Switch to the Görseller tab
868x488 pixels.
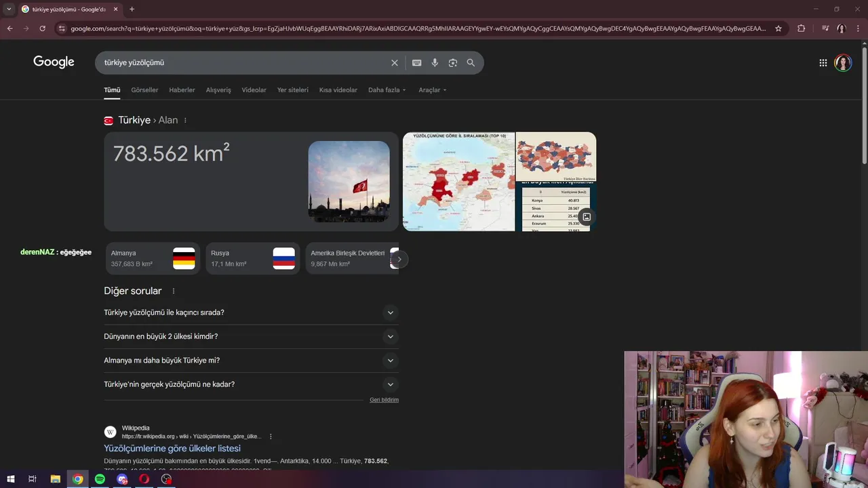(x=144, y=89)
